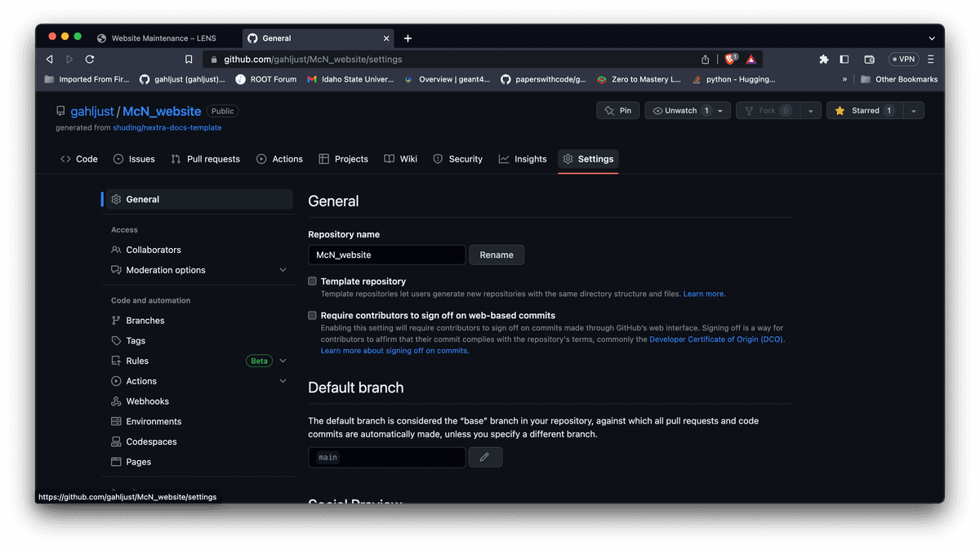Screen dimensions: 980x550
Task: Open the Pull requests tab
Action: coord(206,159)
